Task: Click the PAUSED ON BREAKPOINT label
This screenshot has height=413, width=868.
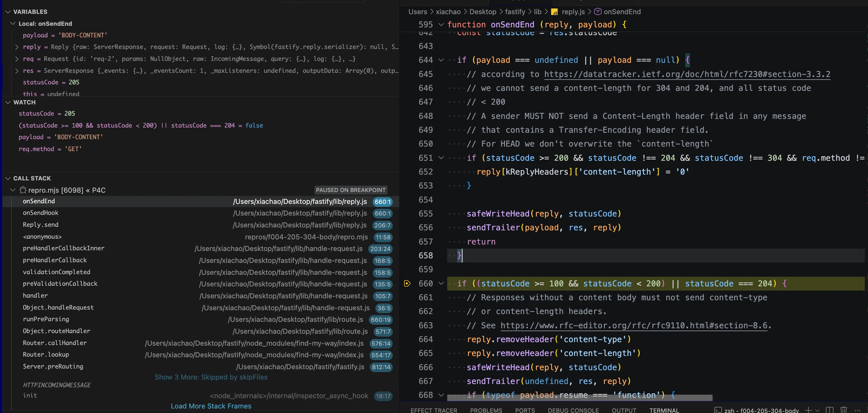Action: [x=350, y=190]
